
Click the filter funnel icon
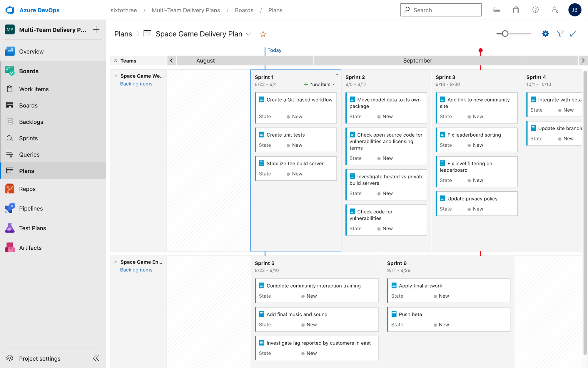tap(560, 34)
